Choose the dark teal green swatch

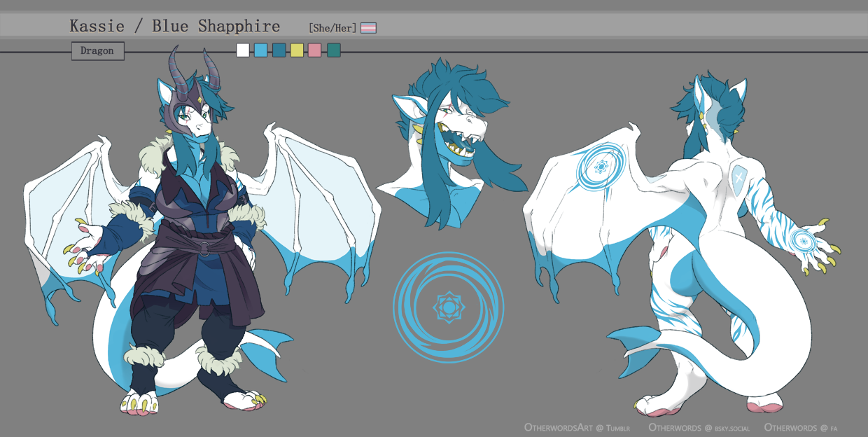(x=334, y=50)
